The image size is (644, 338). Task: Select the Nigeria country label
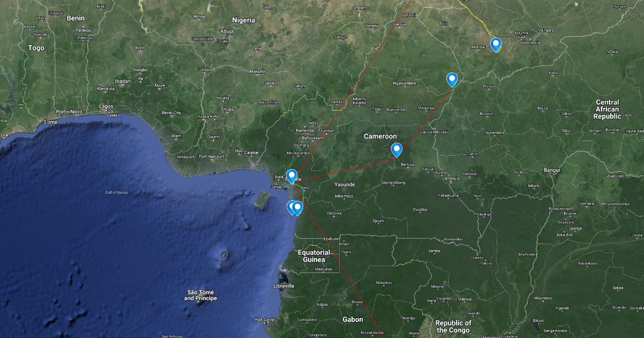(x=243, y=20)
